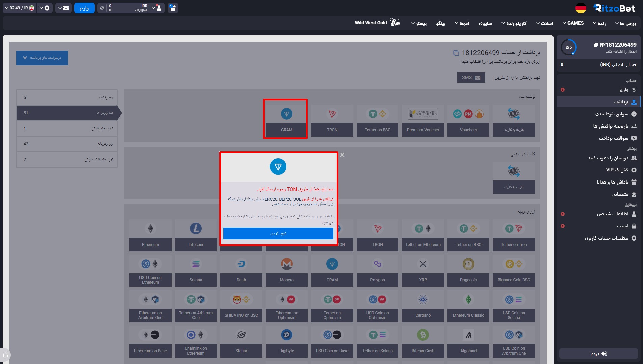Screen dimensions: 643x364
Task: Expand the 02:49 / IR time zone dropdown
Action: [x=20, y=8]
